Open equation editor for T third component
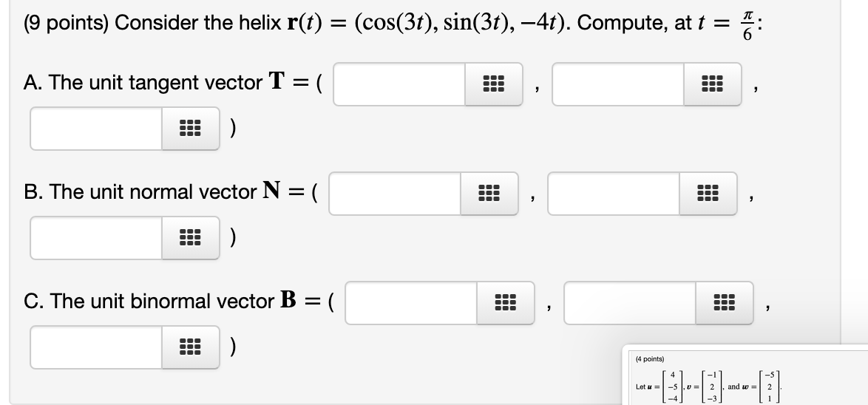Viewport: 868px width, 405px height. [x=190, y=129]
